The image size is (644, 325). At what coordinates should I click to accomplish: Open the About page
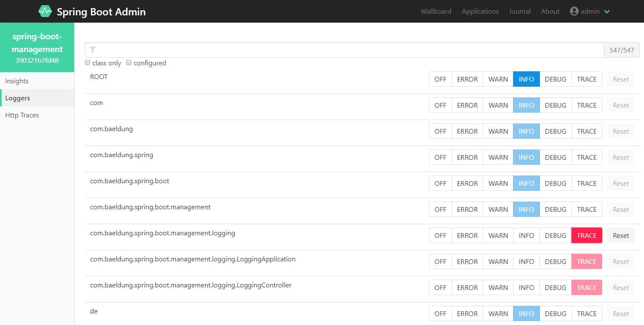550,12
